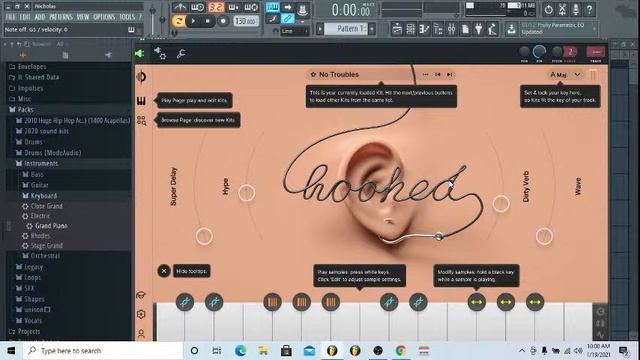The image size is (640, 360).
Task: Click the plugin options gear icon
Action: pos(160,53)
